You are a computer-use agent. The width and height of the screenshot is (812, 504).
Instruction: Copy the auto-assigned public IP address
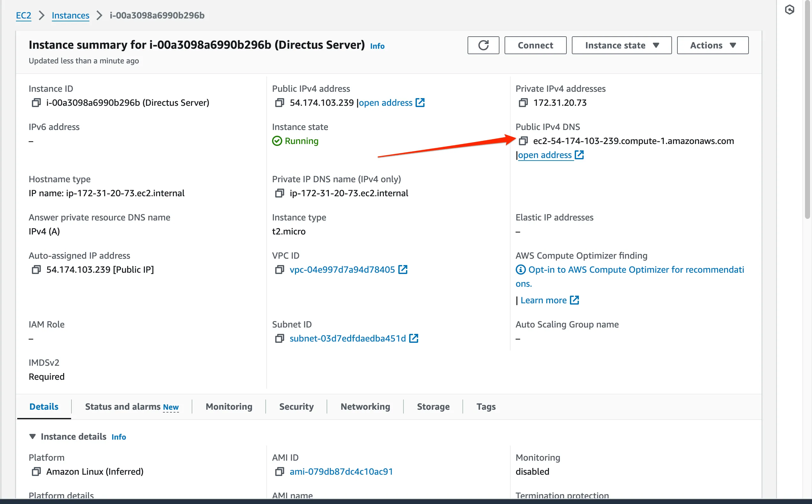(36, 269)
